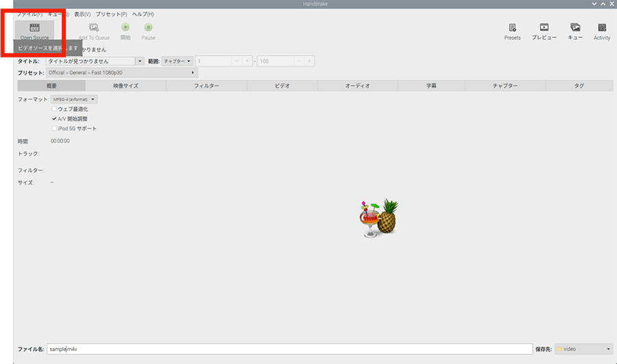Click the Add To Queue icon

[x=94, y=27]
